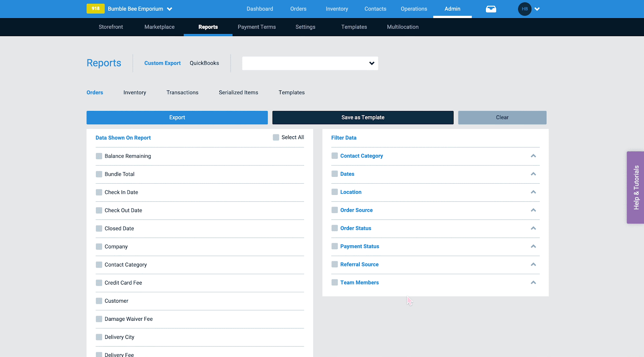644x357 pixels.
Task: Tick the Payment Status filter checkbox
Action: [334, 246]
